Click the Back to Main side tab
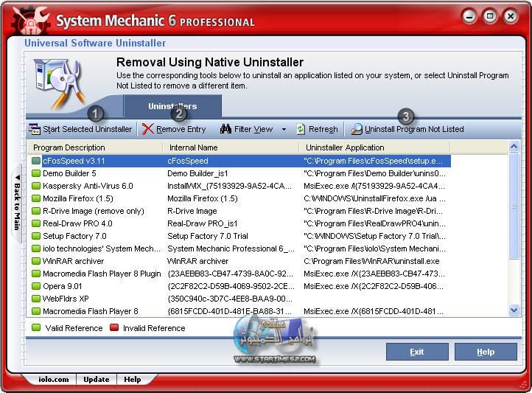This screenshot has height=393, width=532. pyautogui.click(x=17, y=203)
